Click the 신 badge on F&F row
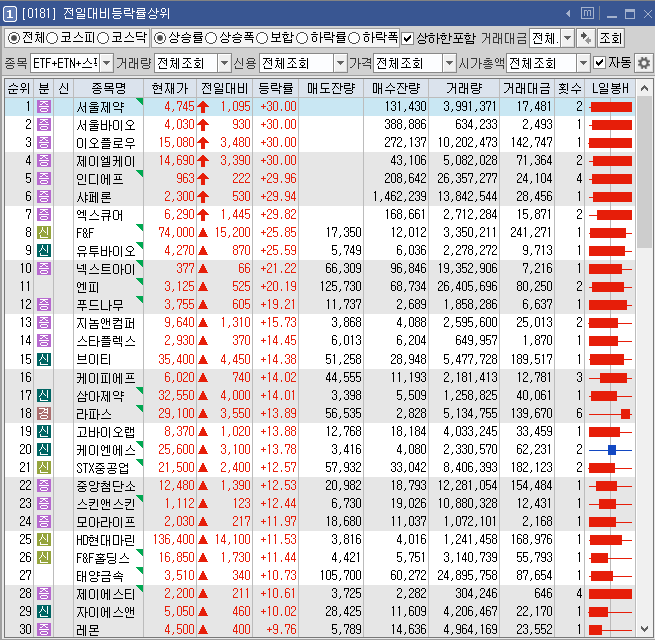This screenshot has width=655, height=640. point(44,232)
